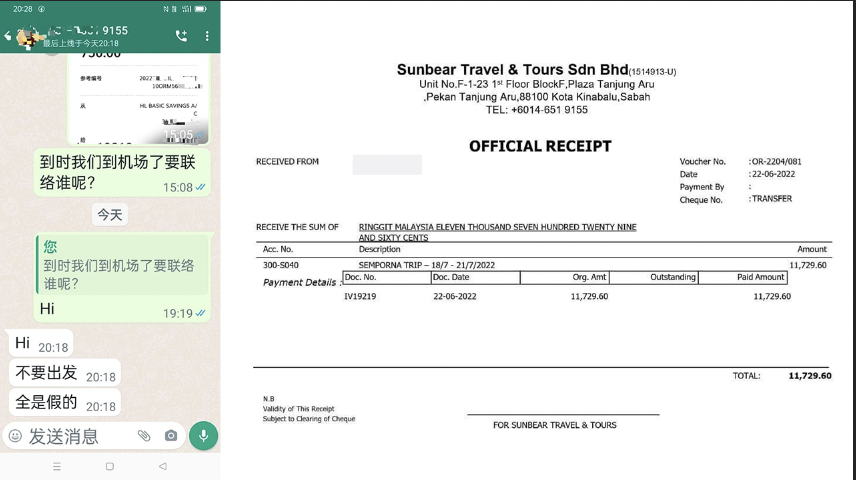The width and height of the screenshot is (856, 480).
Task: Click the redacted Received From field
Action: click(x=387, y=165)
